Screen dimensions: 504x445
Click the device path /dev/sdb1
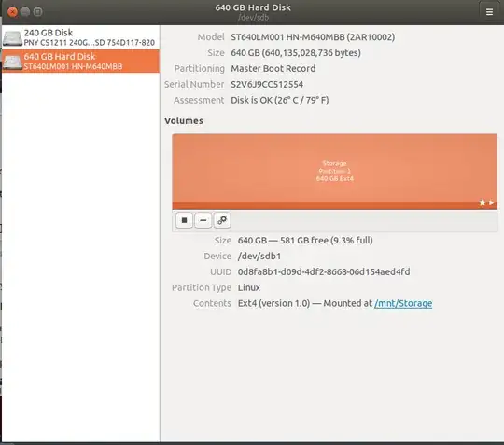pyautogui.click(x=259, y=256)
